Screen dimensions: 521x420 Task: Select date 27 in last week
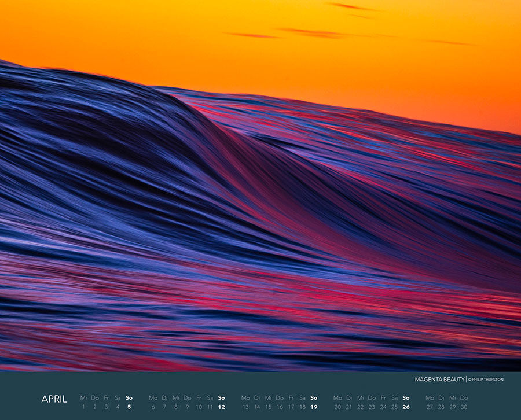pos(430,407)
